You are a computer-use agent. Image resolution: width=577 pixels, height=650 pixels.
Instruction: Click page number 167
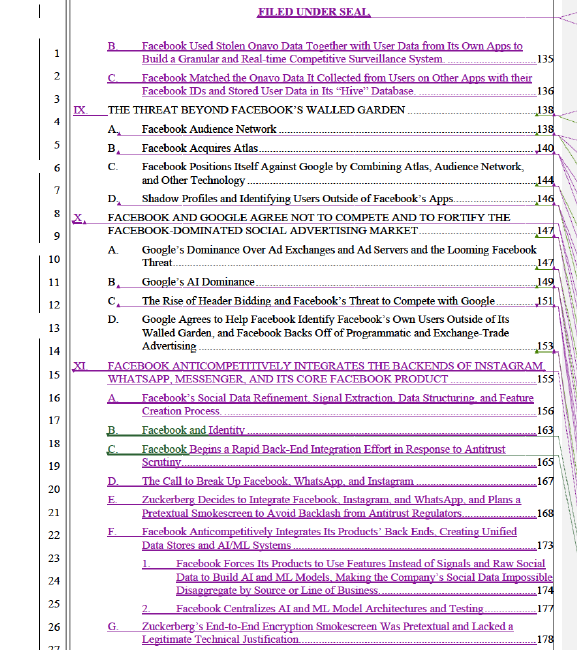[545, 481]
